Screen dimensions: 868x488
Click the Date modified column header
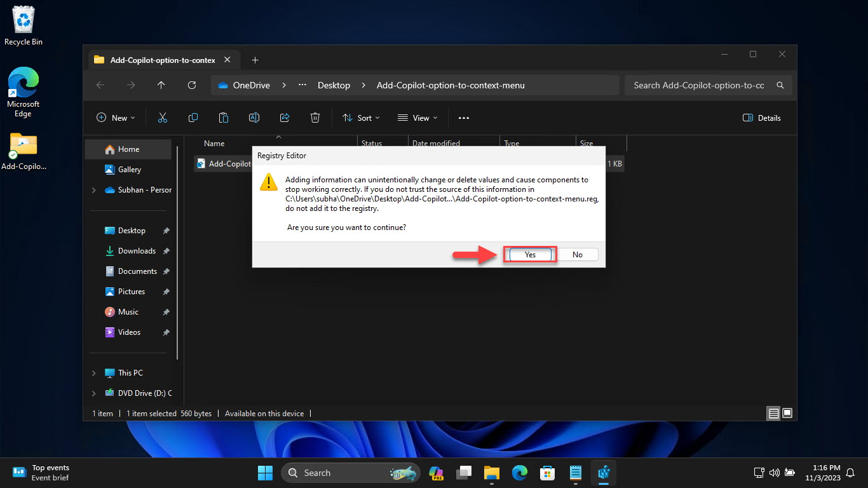(436, 144)
